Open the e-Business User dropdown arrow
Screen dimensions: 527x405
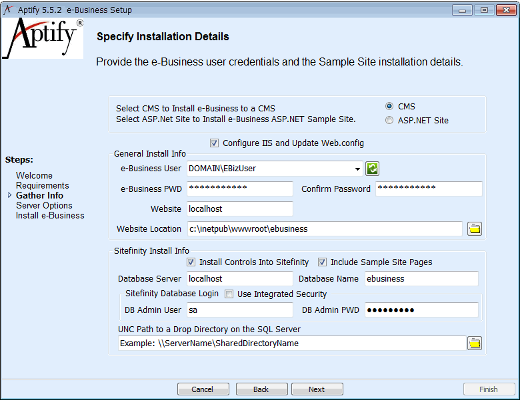tap(358, 169)
